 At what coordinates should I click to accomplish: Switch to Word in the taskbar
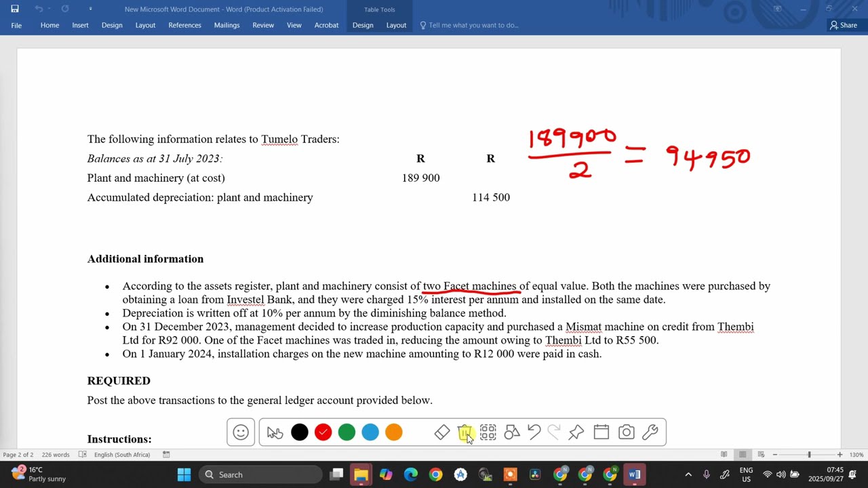pyautogui.click(x=635, y=474)
